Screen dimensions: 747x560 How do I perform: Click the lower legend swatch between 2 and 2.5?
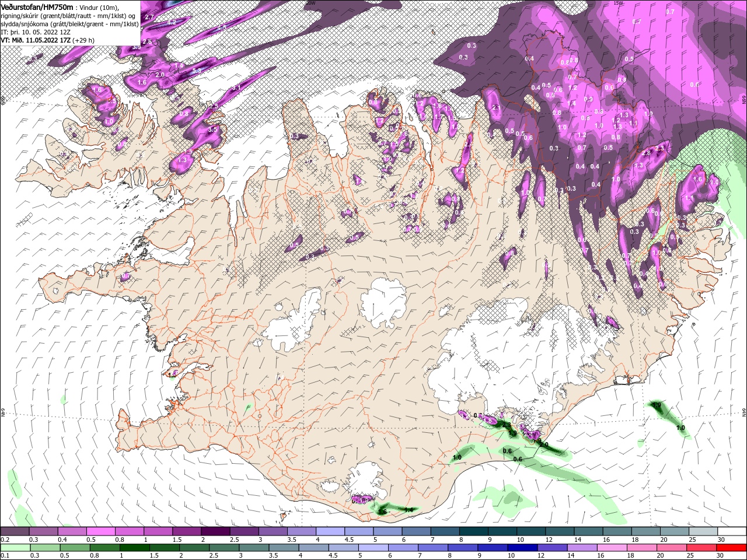194,547
